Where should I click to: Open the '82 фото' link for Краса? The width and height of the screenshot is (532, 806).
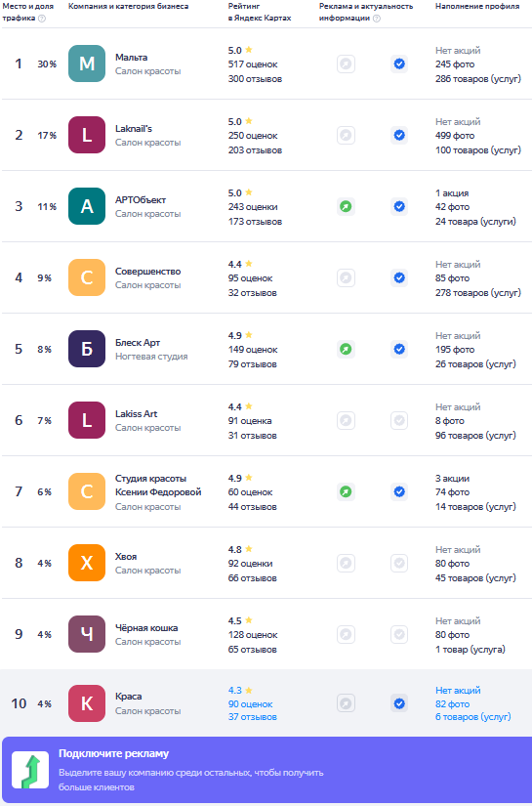[452, 704]
